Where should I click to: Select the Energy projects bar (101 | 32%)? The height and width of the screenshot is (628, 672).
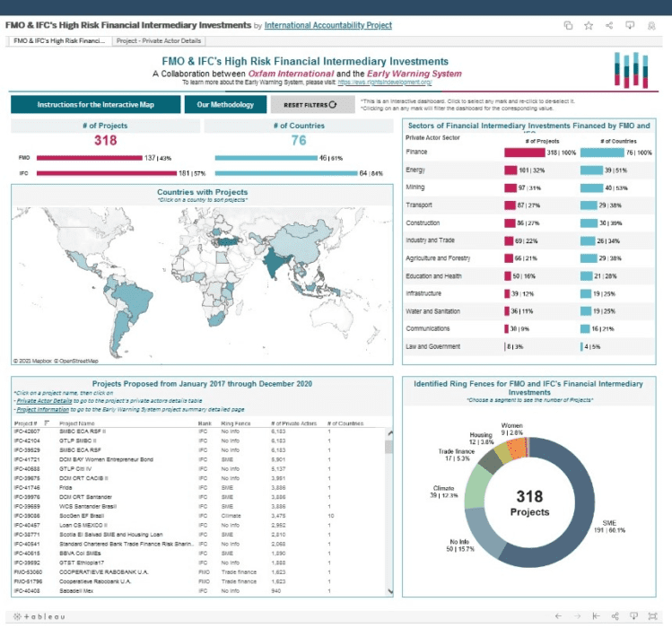click(x=511, y=170)
